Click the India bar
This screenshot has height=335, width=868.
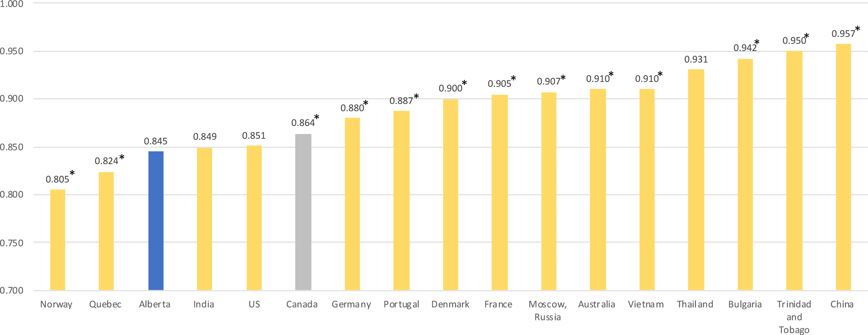tap(204, 219)
